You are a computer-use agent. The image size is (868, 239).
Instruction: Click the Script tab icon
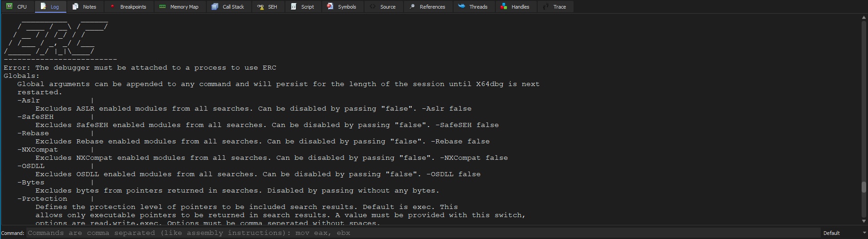coord(294,7)
